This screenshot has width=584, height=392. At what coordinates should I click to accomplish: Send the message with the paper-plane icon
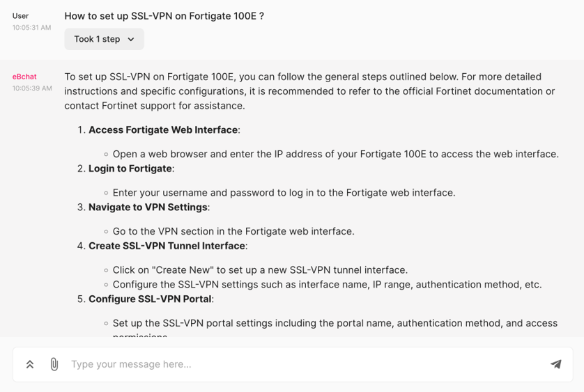556,364
